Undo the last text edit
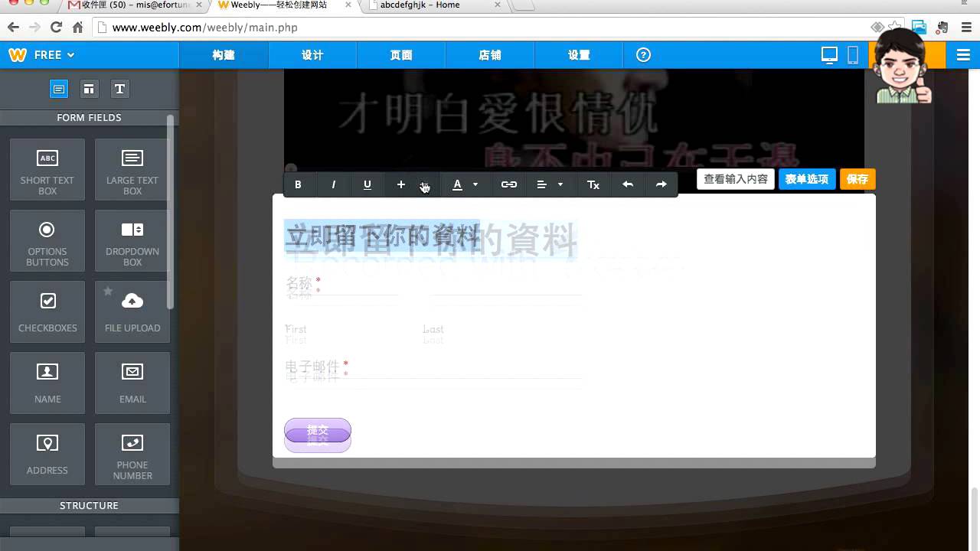Screen dimensions: 980x551 tap(628, 184)
